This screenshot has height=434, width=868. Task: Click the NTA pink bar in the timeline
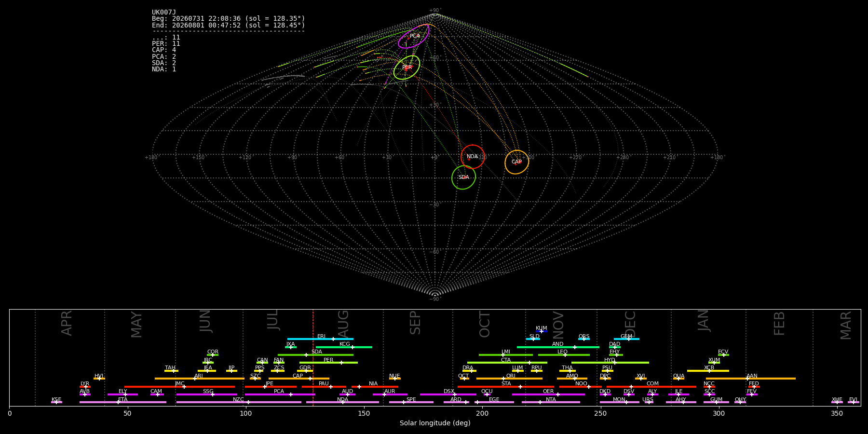[x=551, y=402]
